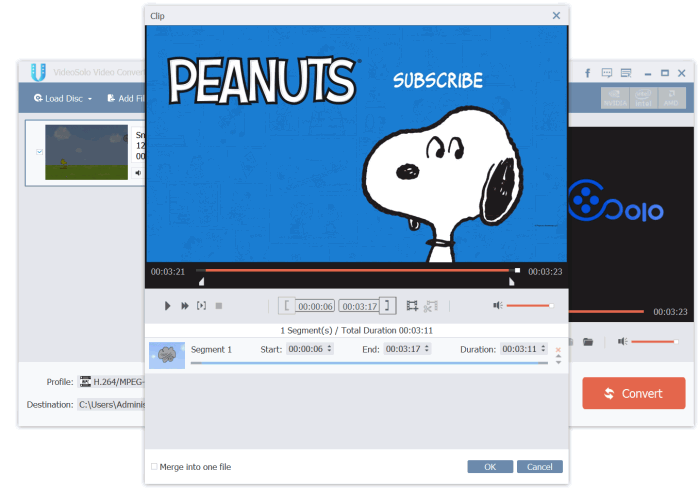Screen dimensions: 700x488
Task: Click the OK button in Clip dialog
Action: click(490, 467)
